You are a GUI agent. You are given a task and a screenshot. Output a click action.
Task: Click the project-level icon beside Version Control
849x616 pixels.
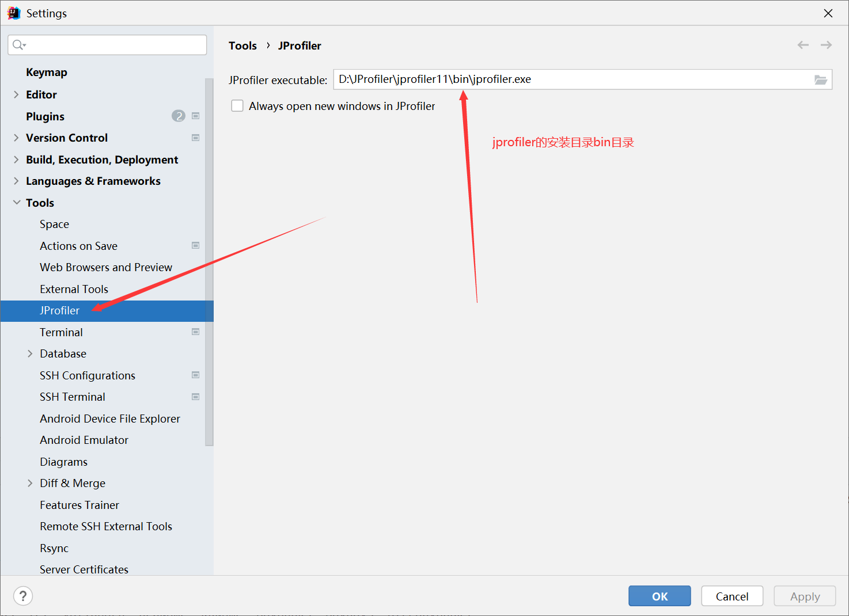click(x=196, y=138)
